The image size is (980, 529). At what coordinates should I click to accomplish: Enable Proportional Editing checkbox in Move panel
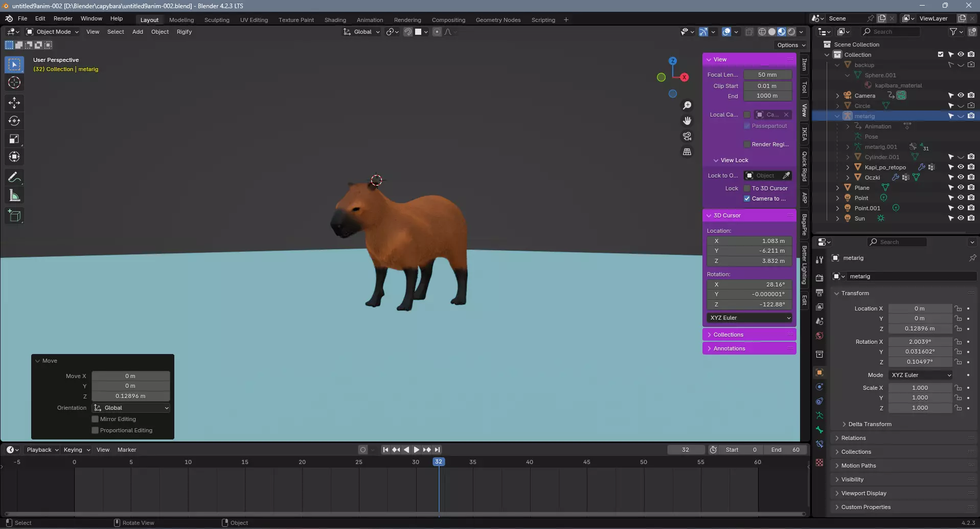click(95, 430)
